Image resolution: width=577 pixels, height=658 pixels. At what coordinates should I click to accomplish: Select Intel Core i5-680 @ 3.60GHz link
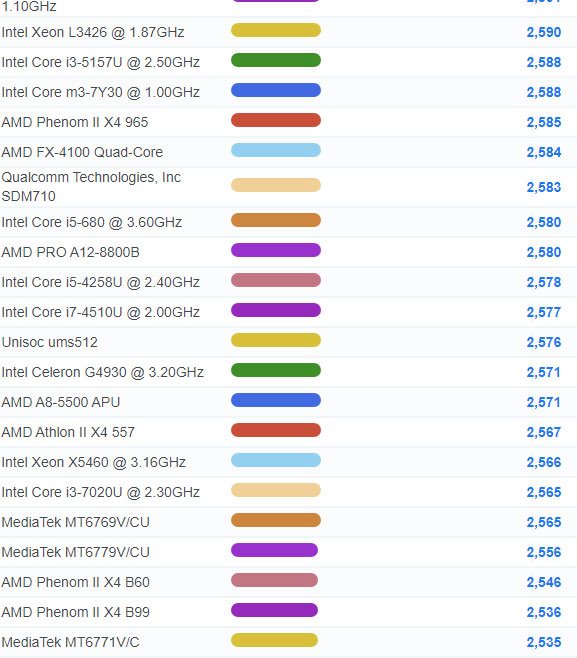pyautogui.click(x=92, y=222)
